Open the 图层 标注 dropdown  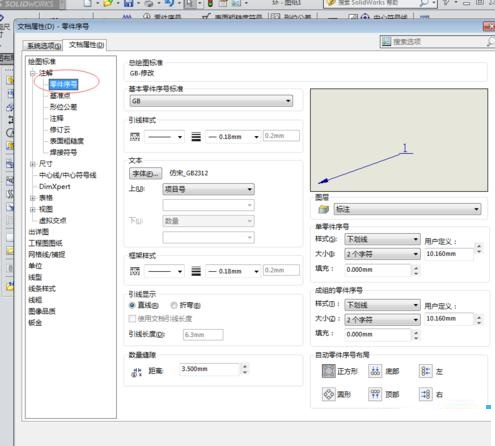(407, 209)
